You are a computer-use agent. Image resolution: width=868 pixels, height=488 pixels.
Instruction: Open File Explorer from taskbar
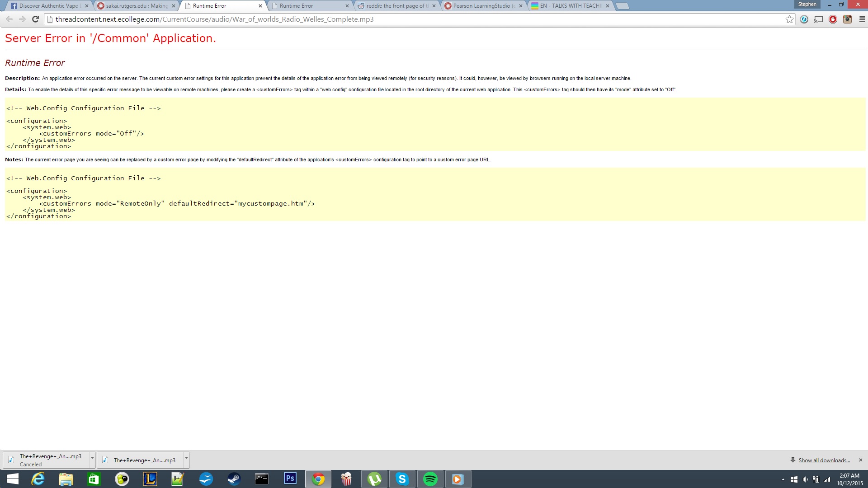pyautogui.click(x=66, y=479)
